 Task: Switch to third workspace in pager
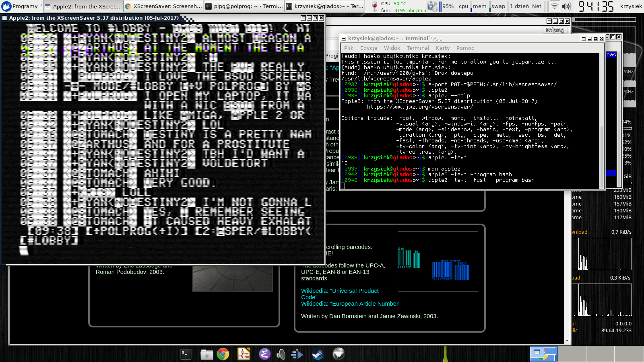600,354
